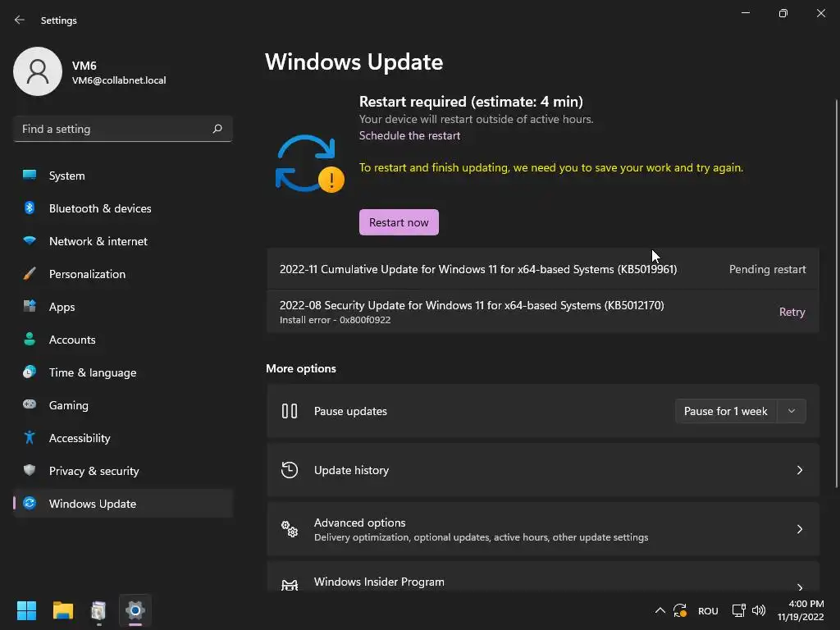This screenshot has height=630, width=840.
Task: Open Personalization settings
Action: click(x=123, y=274)
